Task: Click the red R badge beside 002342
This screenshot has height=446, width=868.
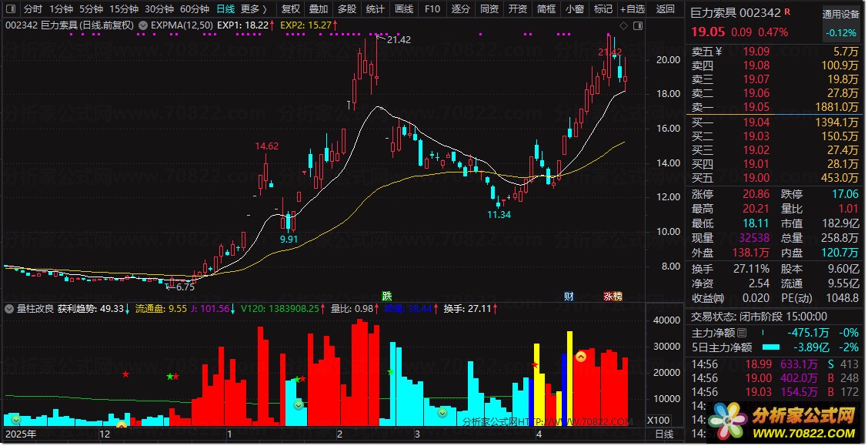Action: (x=787, y=12)
